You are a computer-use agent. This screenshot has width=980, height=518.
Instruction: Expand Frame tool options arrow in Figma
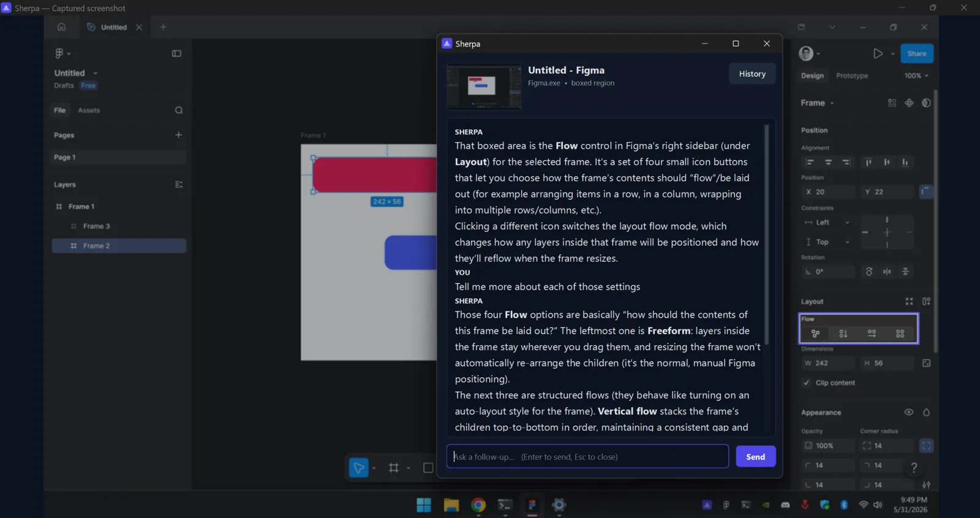pos(409,468)
